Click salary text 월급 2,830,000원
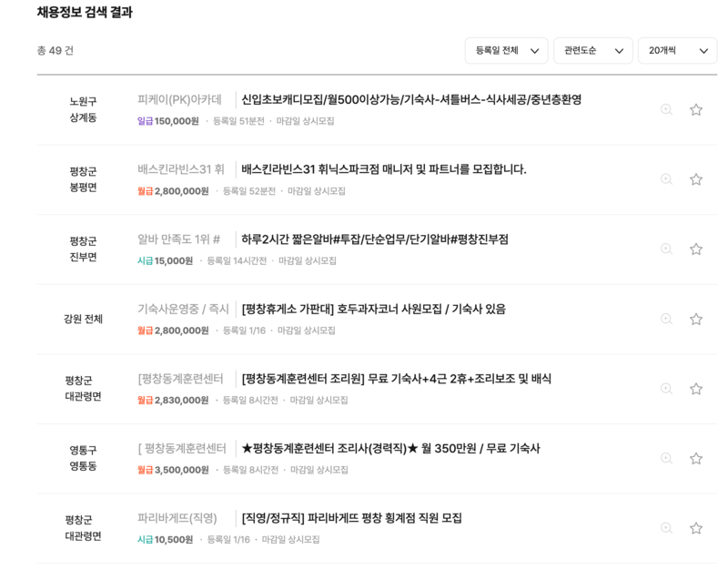 [173, 401]
